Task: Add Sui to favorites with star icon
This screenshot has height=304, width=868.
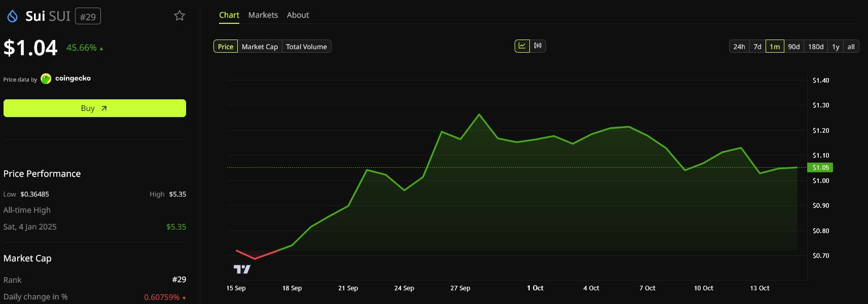Action: [x=179, y=16]
